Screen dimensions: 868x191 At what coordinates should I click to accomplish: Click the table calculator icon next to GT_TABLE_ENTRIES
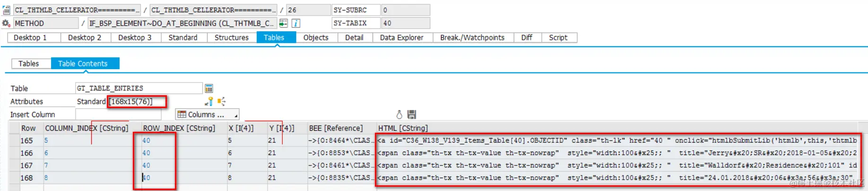coord(208,88)
